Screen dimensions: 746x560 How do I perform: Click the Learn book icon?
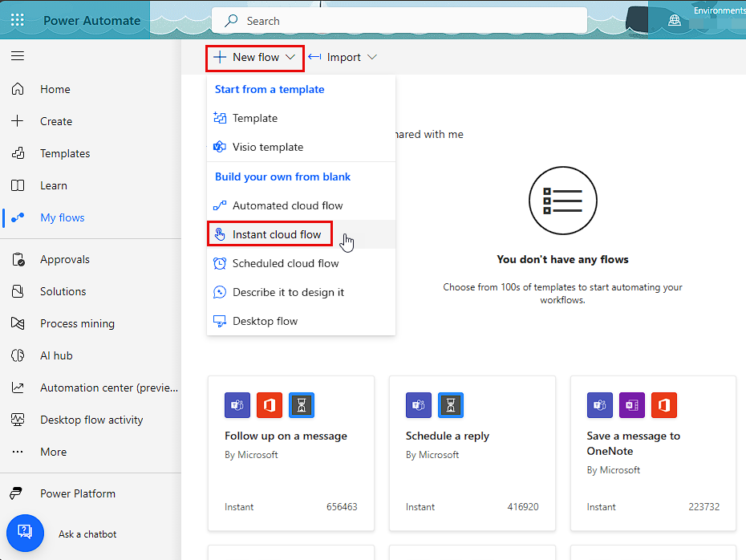(18, 185)
